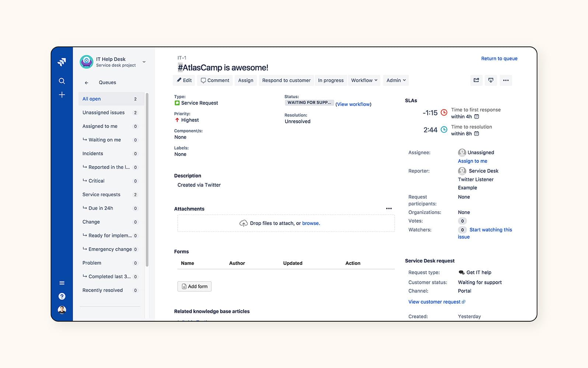Open search from the blue sidebar

tap(62, 81)
